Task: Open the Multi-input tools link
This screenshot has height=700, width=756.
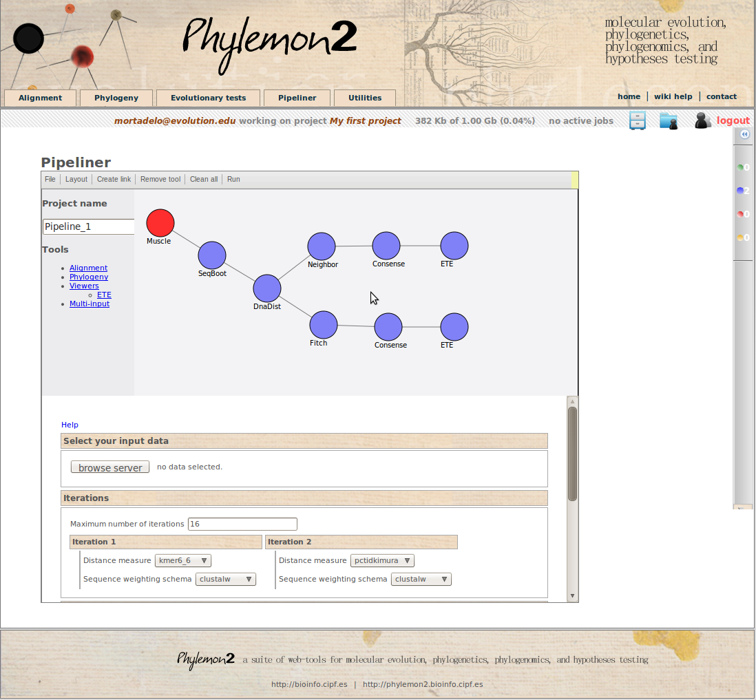Action: (90, 304)
